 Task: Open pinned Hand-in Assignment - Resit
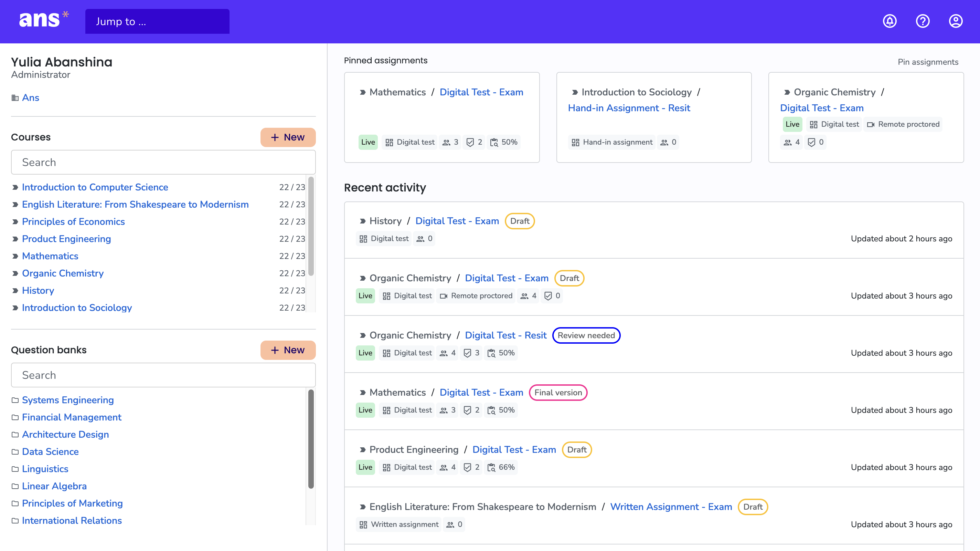click(x=629, y=108)
